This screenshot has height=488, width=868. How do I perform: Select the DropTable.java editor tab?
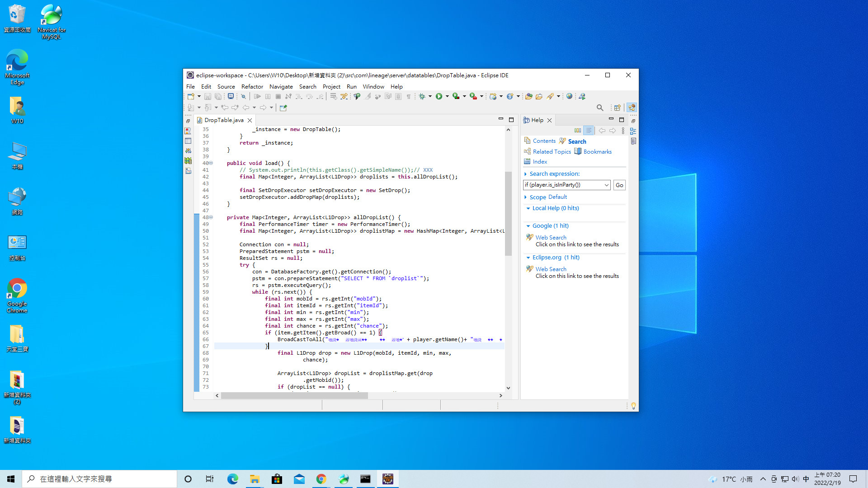tap(224, 120)
